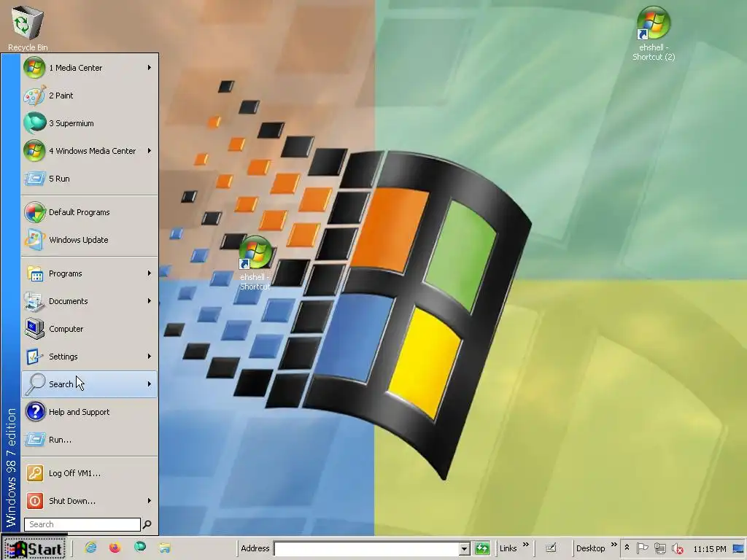Launch 1 Media Center from Start menu
Viewport: 747px width, 560px height.
click(90, 68)
